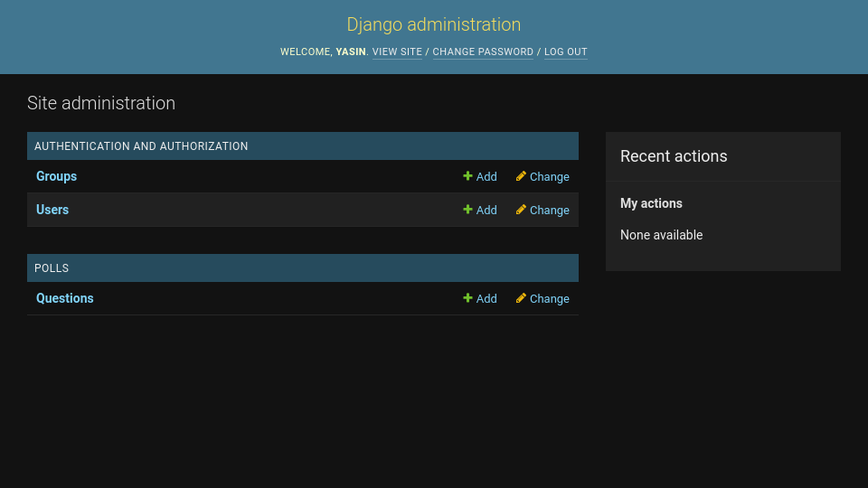The height and width of the screenshot is (488, 868).
Task: Open View Site link in header
Action: click(397, 52)
